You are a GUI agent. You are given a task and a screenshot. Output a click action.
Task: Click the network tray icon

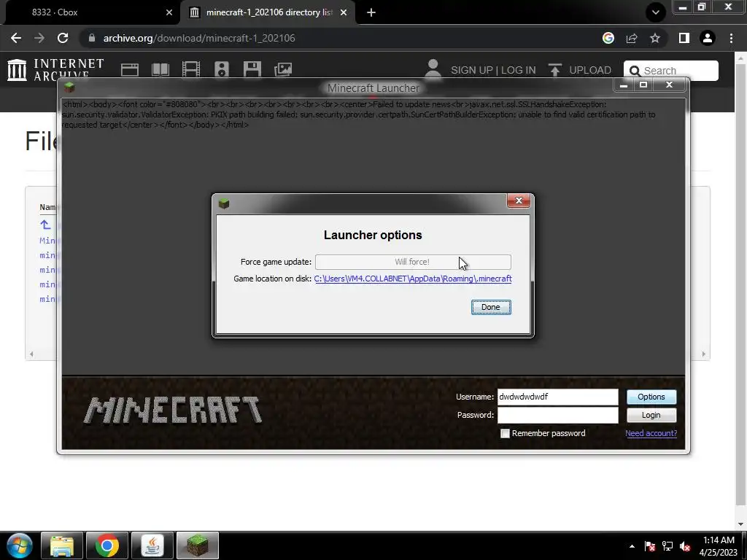coord(667,546)
